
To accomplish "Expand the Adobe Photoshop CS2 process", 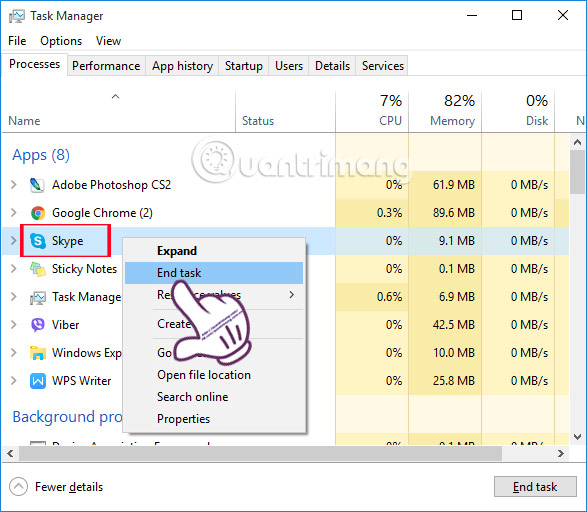I will [x=14, y=185].
